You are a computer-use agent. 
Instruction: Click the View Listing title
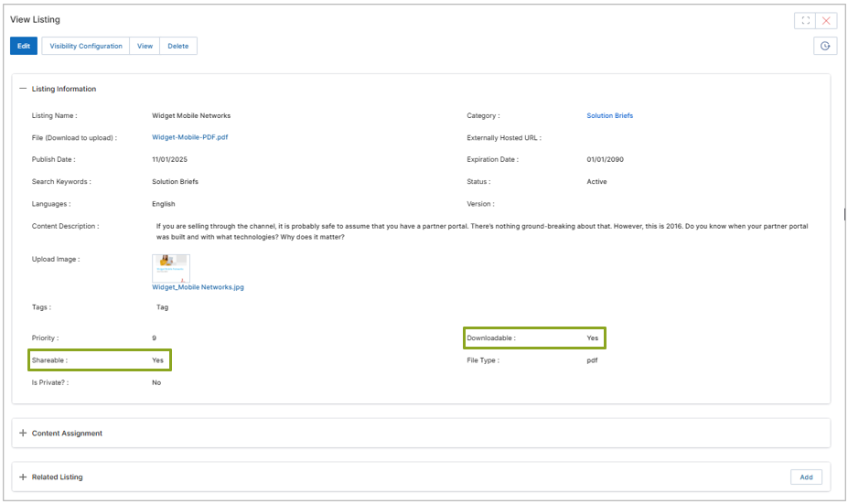[x=35, y=19]
